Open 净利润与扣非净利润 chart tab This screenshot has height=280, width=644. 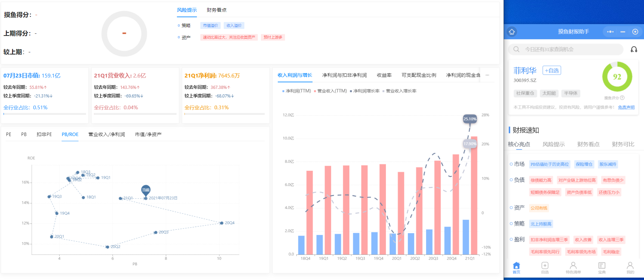[344, 75]
